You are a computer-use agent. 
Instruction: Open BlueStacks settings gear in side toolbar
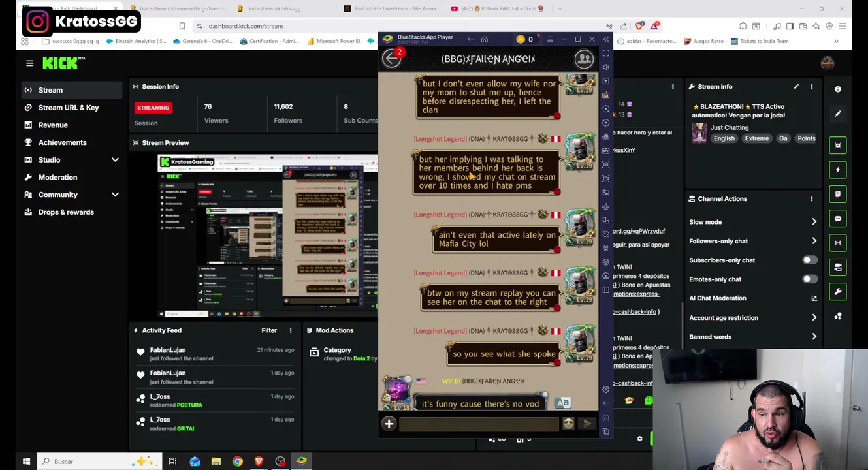coord(606,390)
